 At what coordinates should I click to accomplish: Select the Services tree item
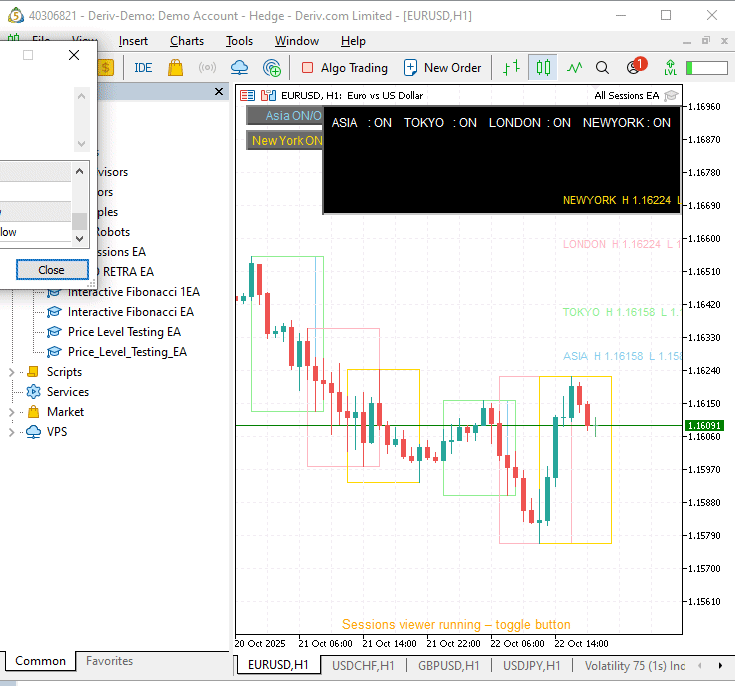[68, 392]
